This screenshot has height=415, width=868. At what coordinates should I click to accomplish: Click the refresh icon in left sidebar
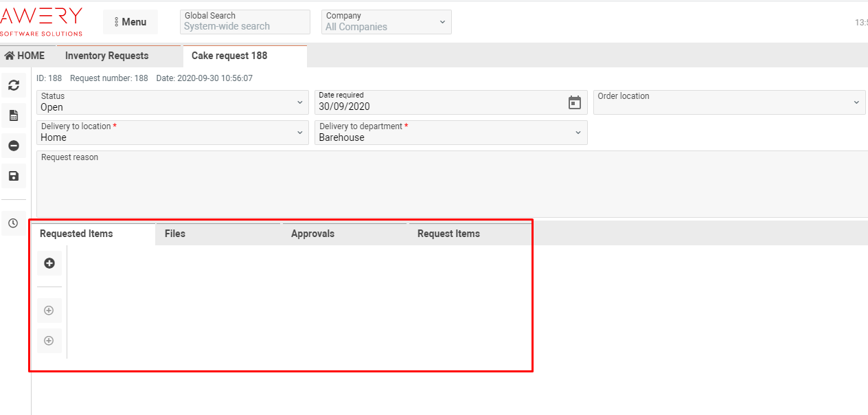(13, 85)
